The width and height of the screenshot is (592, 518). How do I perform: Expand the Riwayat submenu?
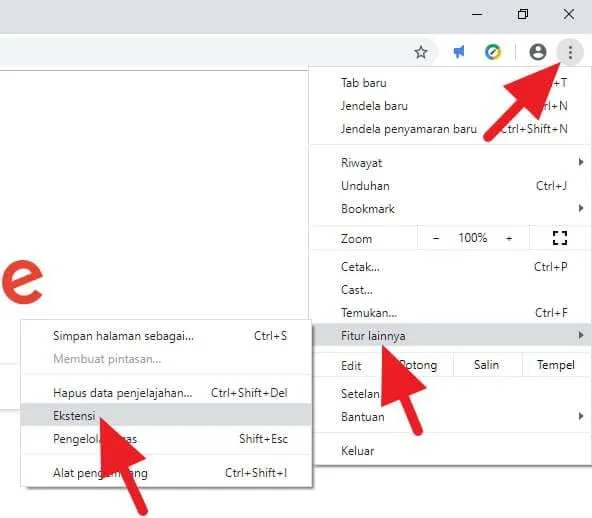tap(450, 163)
